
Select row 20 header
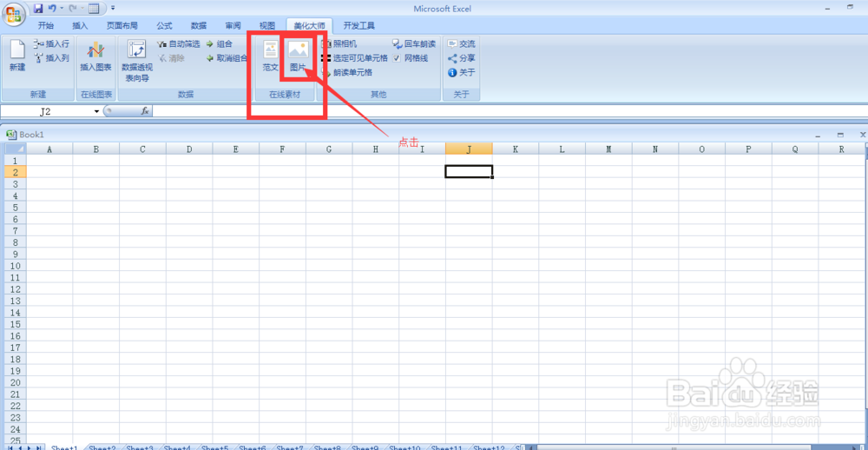[x=16, y=382]
